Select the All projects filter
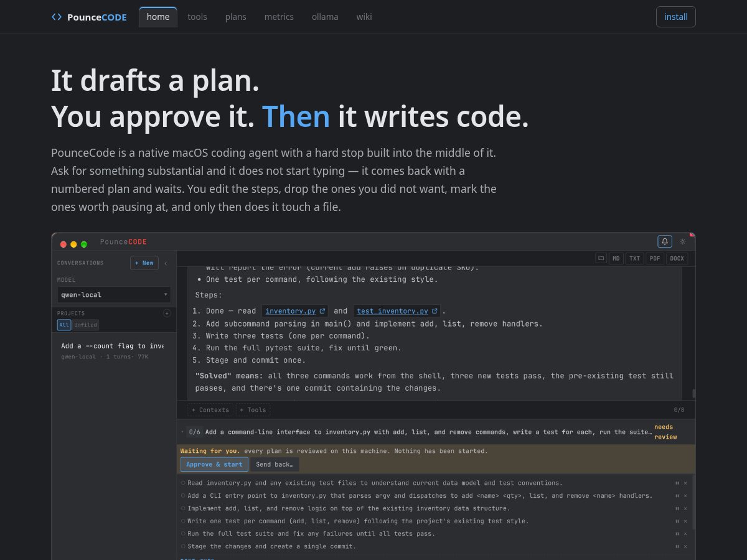 (64, 325)
